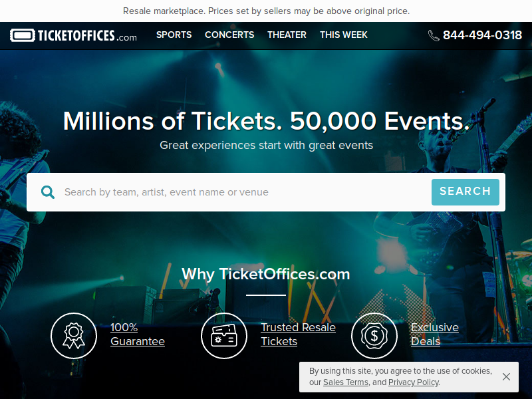Screen dimensions: 532x399
Task: Open the Exclusive Deals link
Action: click(435, 334)
